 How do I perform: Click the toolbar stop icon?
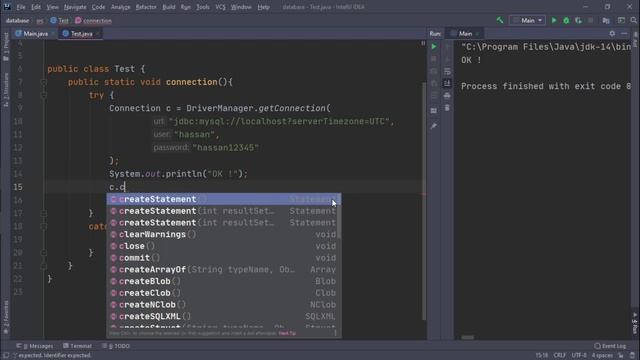click(590, 20)
